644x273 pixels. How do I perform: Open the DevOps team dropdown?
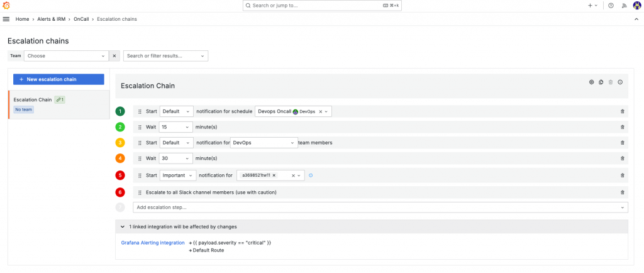pyautogui.click(x=264, y=143)
